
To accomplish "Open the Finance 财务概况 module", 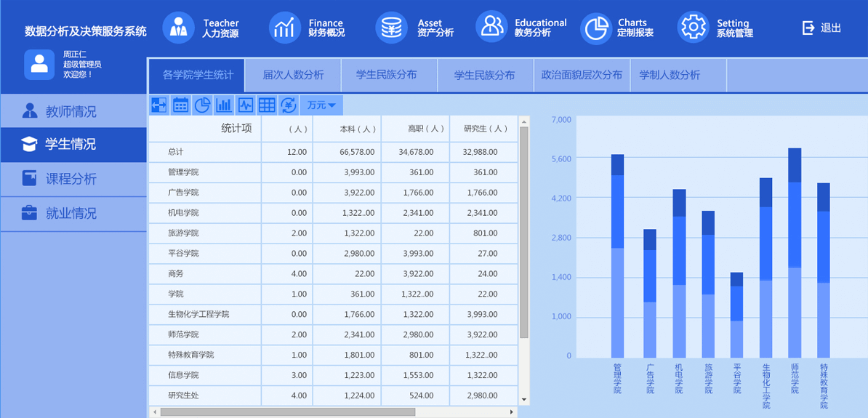I will pyautogui.click(x=307, y=28).
